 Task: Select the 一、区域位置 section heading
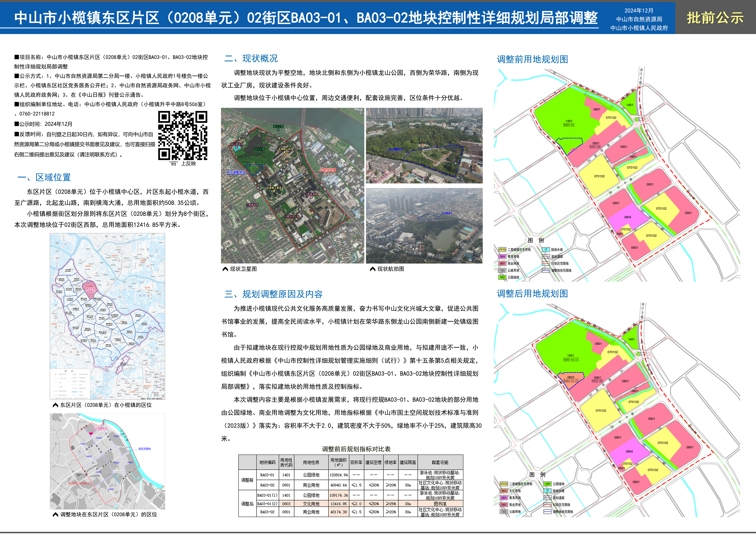44,178
